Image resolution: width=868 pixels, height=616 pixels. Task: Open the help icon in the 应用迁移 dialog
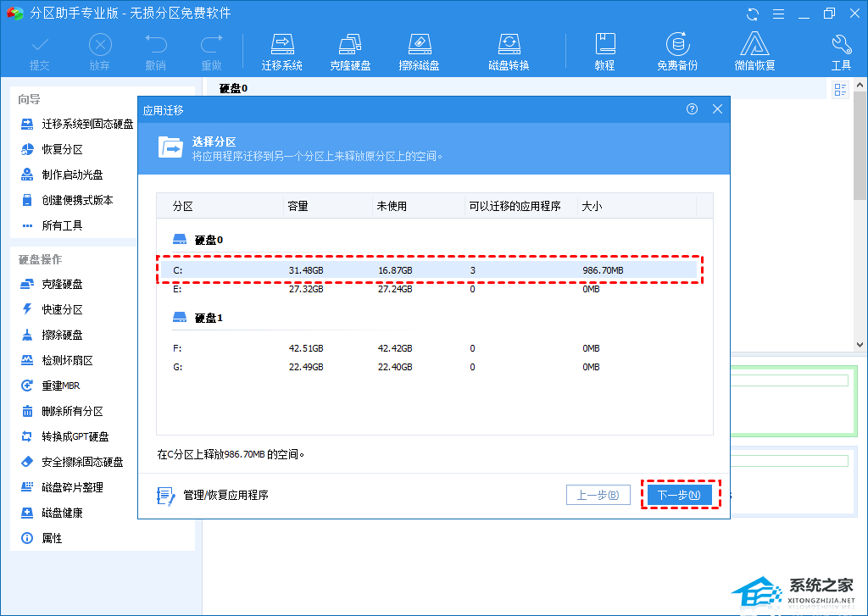coord(692,109)
